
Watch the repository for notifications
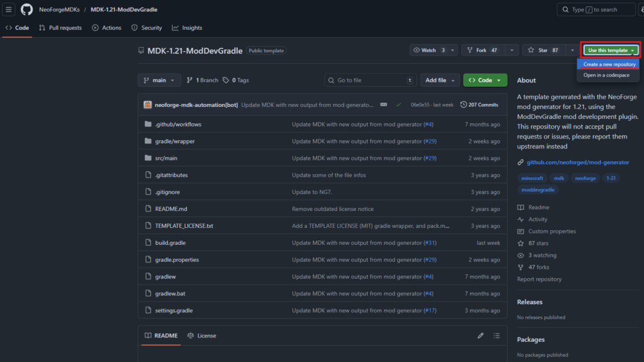pos(428,50)
